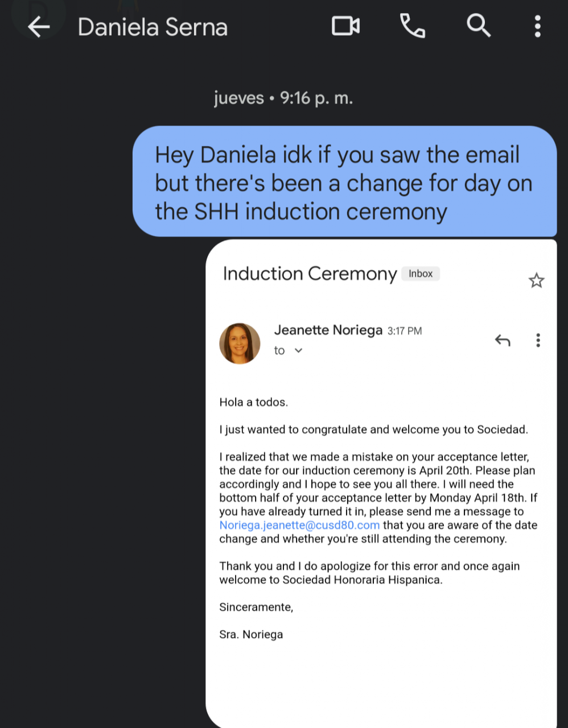Tap Jeanette Noriega's profile photo

240,344
